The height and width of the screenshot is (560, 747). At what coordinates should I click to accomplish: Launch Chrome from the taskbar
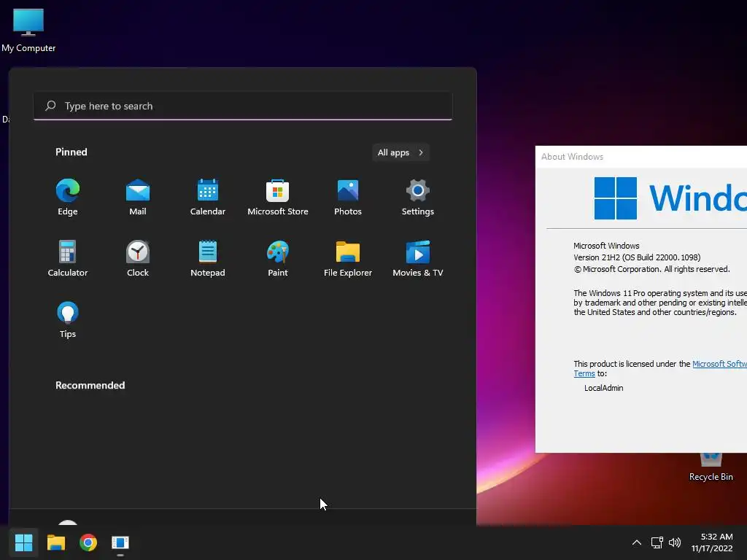click(x=88, y=542)
